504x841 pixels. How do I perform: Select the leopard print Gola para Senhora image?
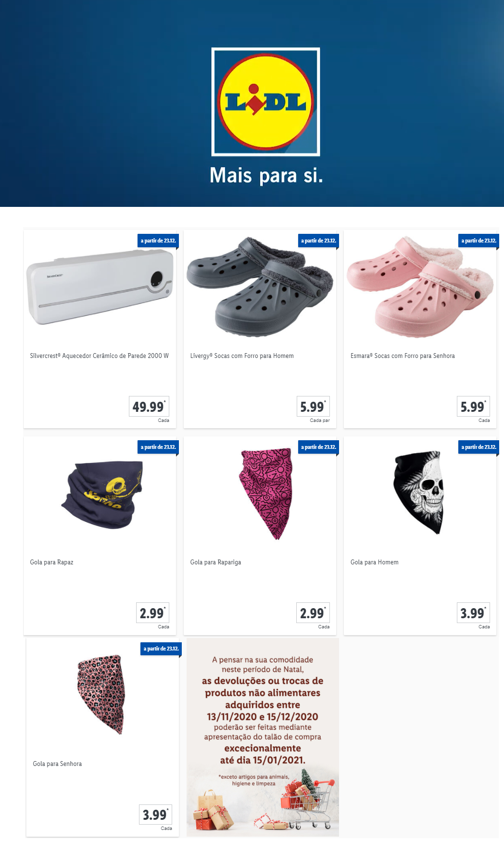tap(101, 694)
